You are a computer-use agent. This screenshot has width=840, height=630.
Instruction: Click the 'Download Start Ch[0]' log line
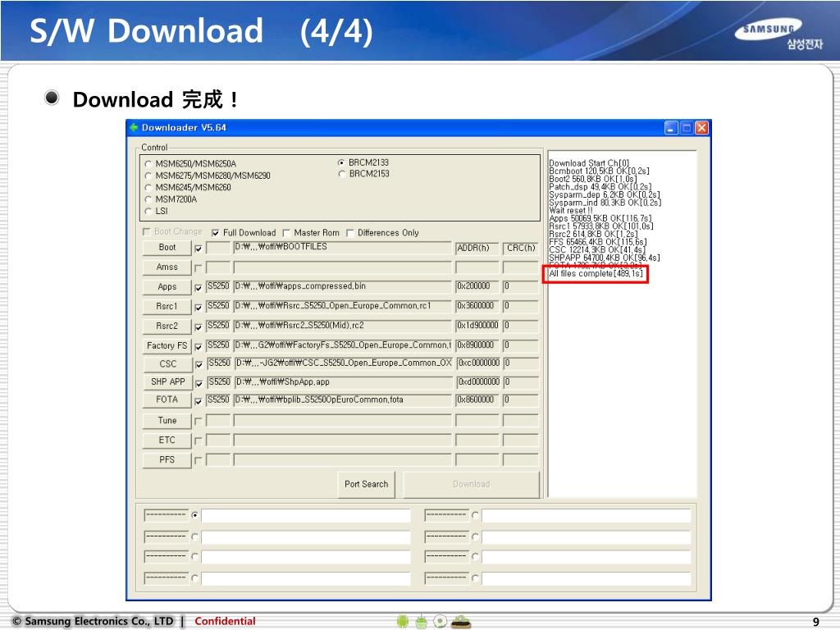coord(589,163)
